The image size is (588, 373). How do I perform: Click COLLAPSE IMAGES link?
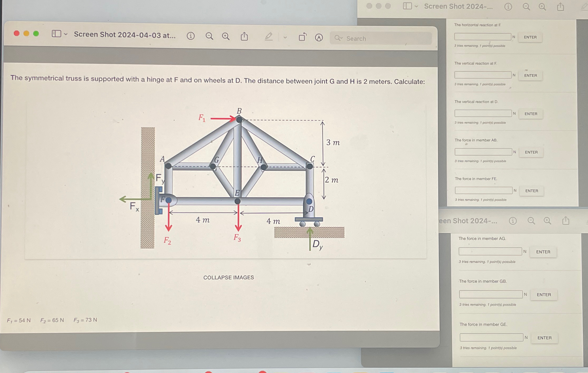(229, 277)
